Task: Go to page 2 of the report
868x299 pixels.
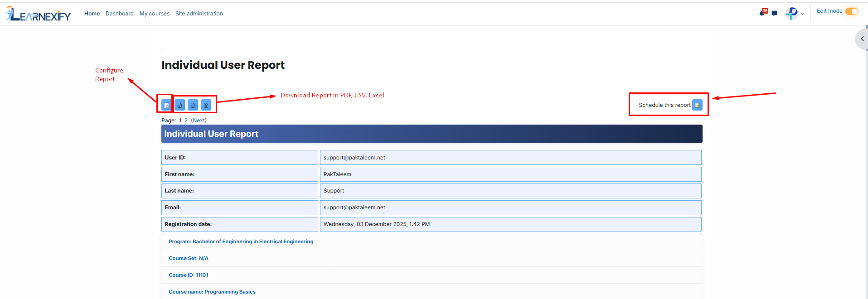Action: tap(186, 121)
